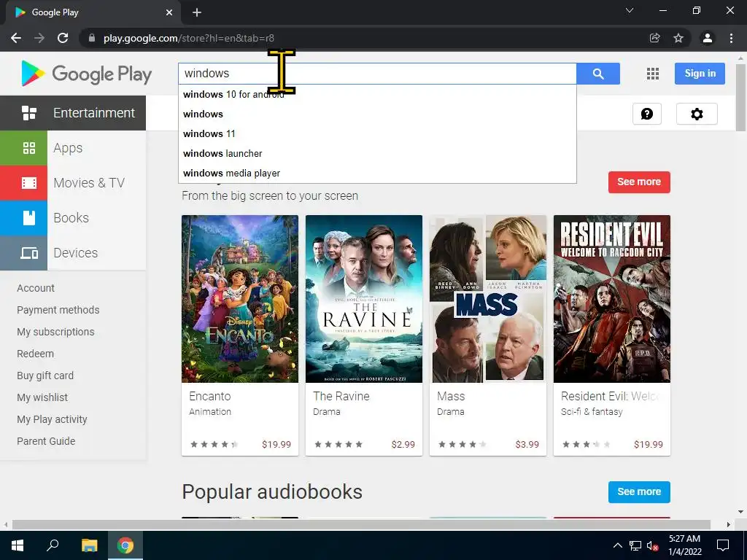Open File Explorer from the taskbar
747x560 pixels.
click(x=89, y=545)
